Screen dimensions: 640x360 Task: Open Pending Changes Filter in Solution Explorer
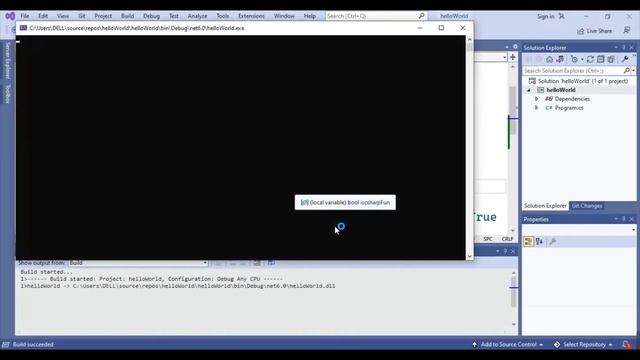click(574, 59)
